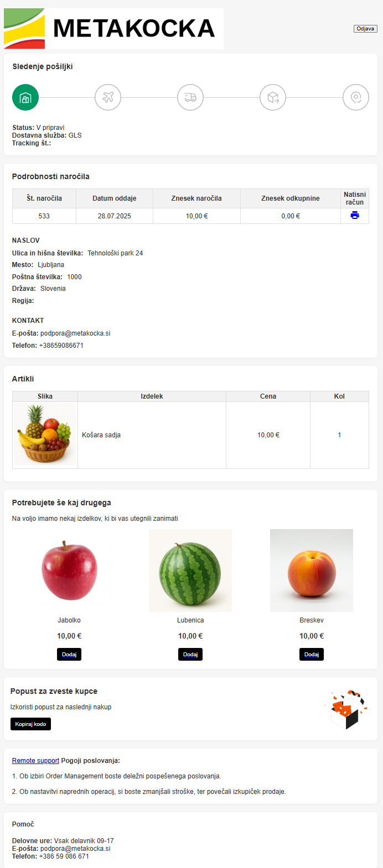Print the invoice with the printer icon

click(x=355, y=216)
